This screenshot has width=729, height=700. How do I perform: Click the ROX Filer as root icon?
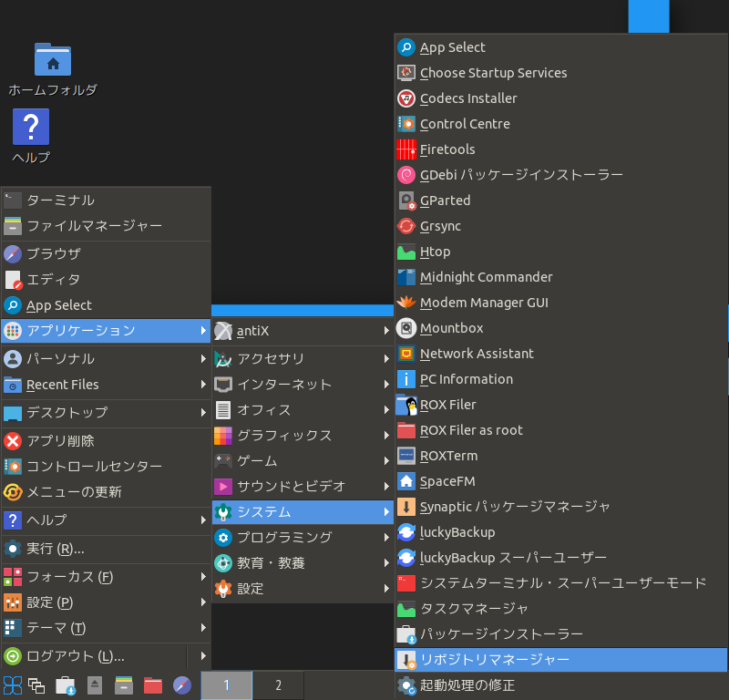pyautogui.click(x=406, y=430)
